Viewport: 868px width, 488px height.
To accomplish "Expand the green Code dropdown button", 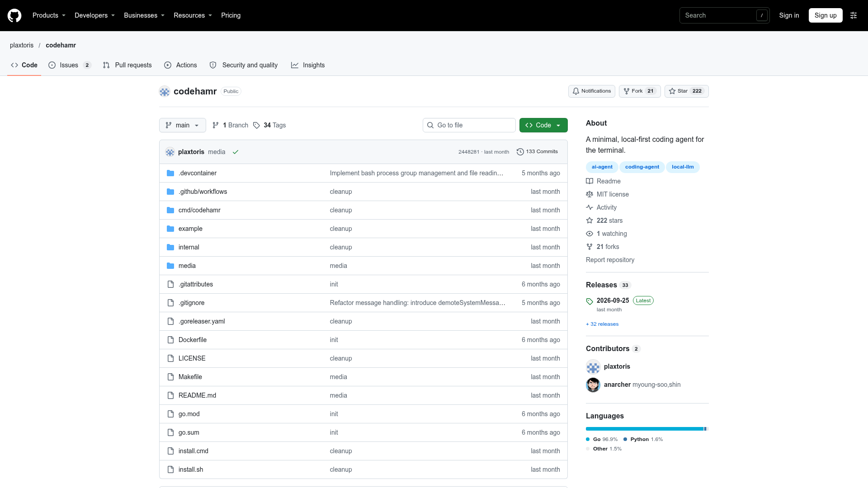I will pyautogui.click(x=543, y=125).
